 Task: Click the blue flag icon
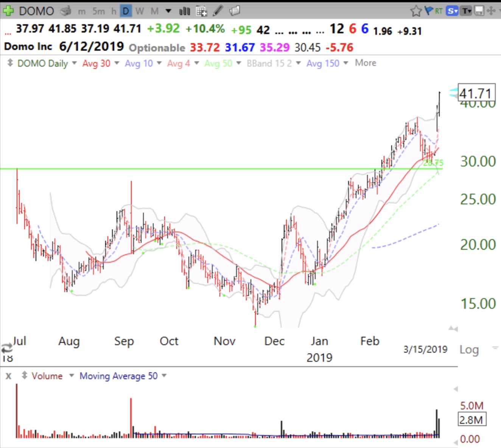pyautogui.click(x=429, y=10)
